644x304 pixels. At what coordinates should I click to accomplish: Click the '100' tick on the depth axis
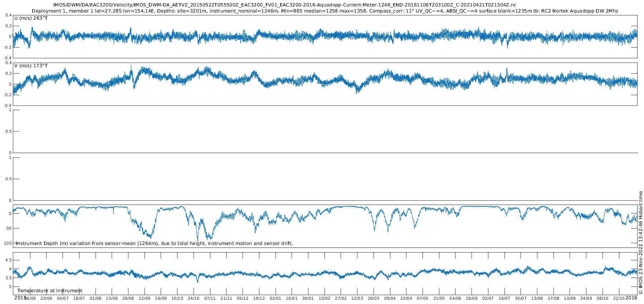click(x=7, y=243)
